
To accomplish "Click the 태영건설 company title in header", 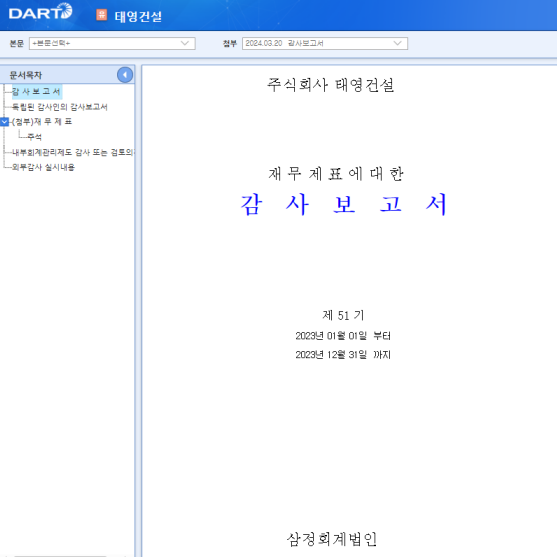I will (138, 16).
